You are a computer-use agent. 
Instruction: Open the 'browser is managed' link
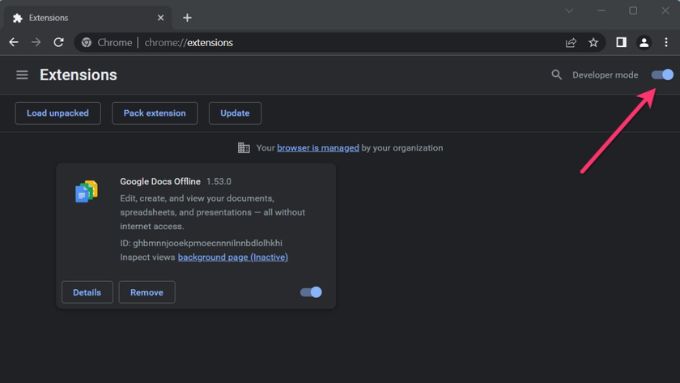click(318, 148)
